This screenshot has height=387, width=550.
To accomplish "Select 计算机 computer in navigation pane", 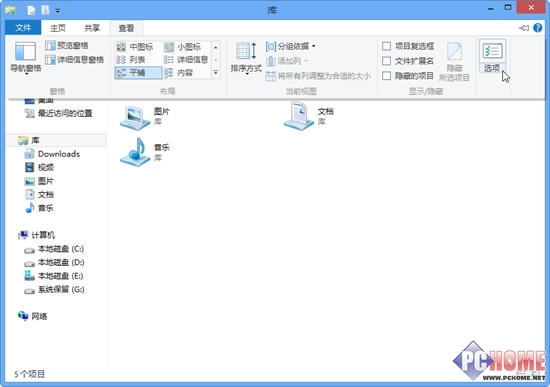I will click(x=36, y=235).
